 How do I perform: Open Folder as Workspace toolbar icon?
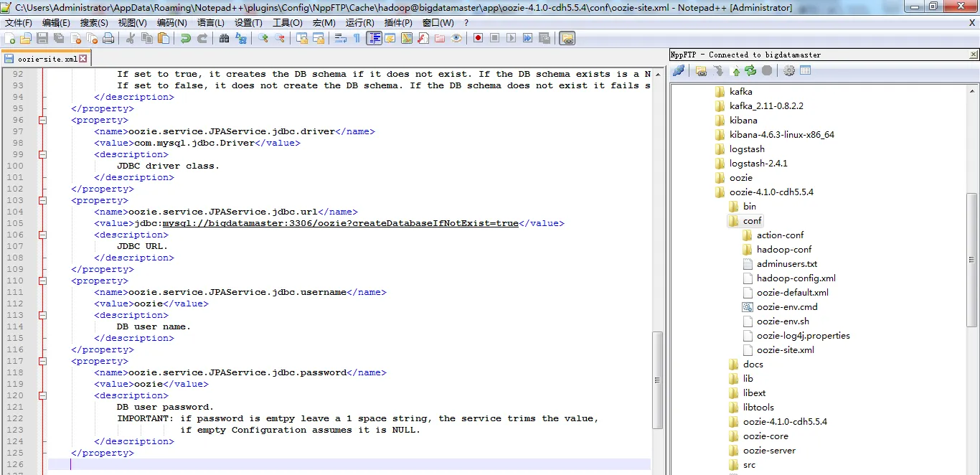439,38
